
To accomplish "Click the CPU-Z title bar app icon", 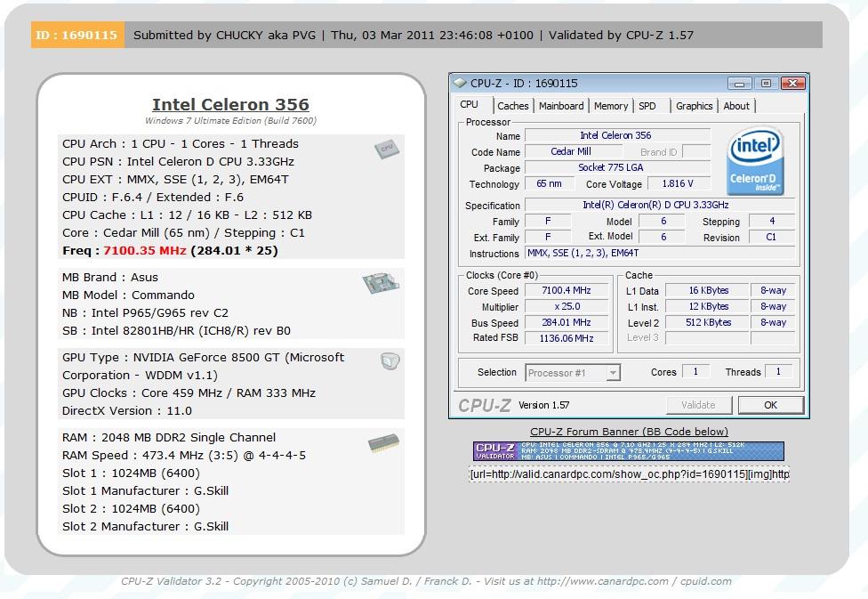I will pyautogui.click(x=460, y=83).
